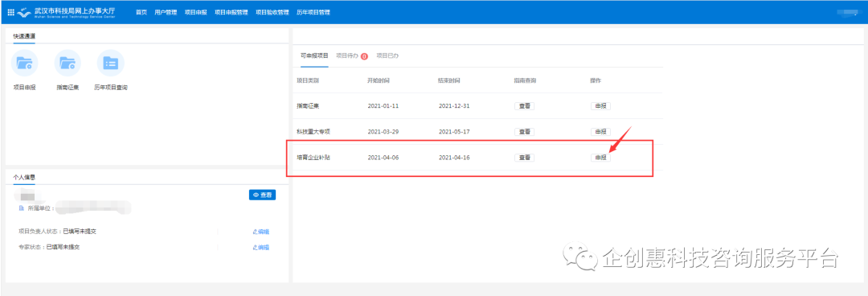View guide for the 指南征集 row
Screen dimensions: 868x296
[524, 106]
